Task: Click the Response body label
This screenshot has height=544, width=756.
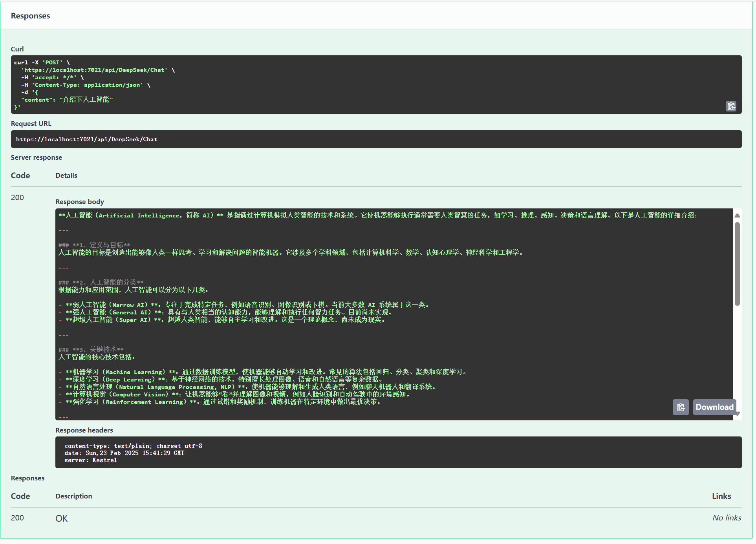Action: coord(80,202)
